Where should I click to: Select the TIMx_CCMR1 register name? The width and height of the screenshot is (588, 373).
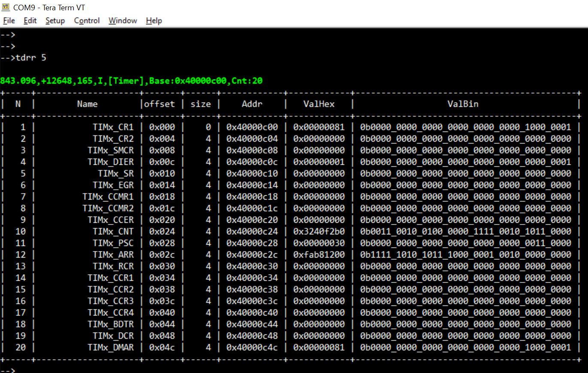click(x=108, y=197)
